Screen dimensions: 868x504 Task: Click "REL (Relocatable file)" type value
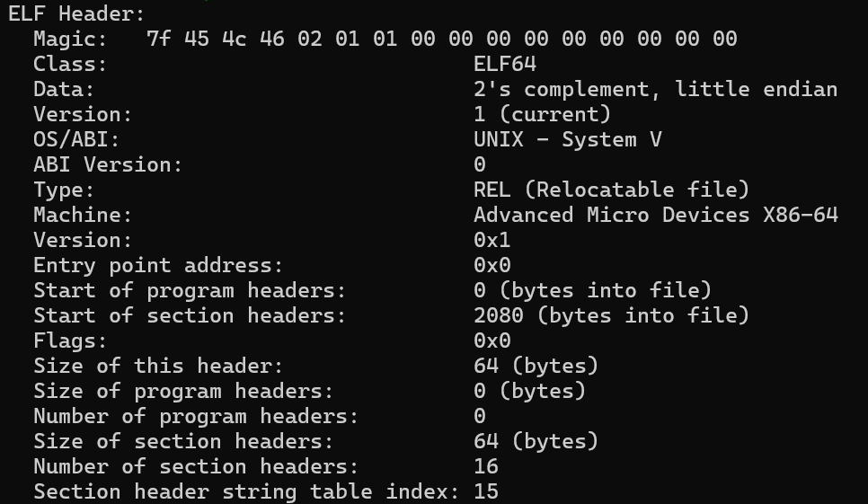611,190
